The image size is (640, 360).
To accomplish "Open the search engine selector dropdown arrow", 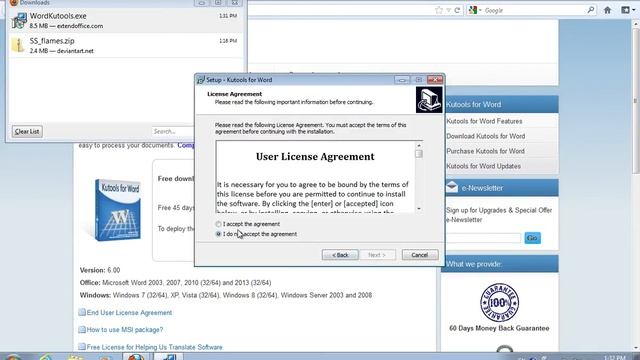I will coord(480,10).
